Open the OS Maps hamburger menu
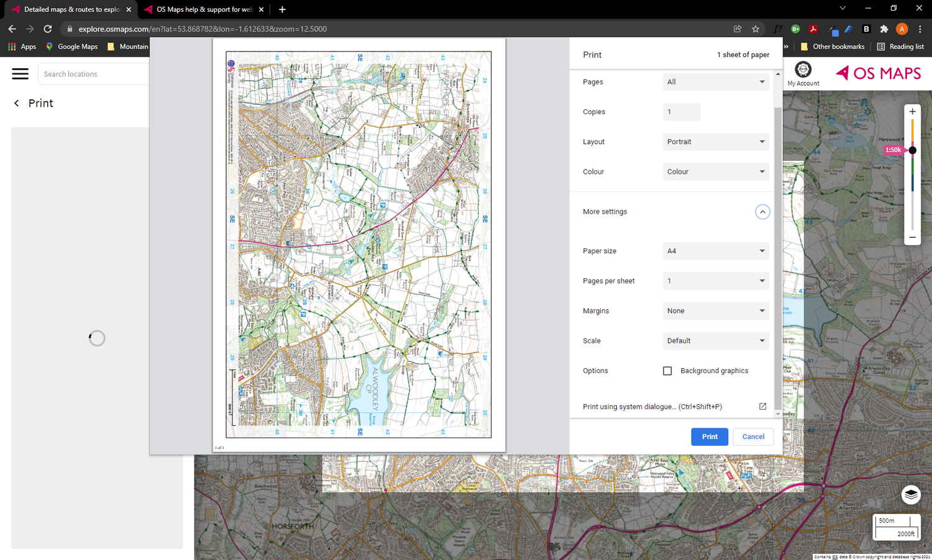 point(20,73)
